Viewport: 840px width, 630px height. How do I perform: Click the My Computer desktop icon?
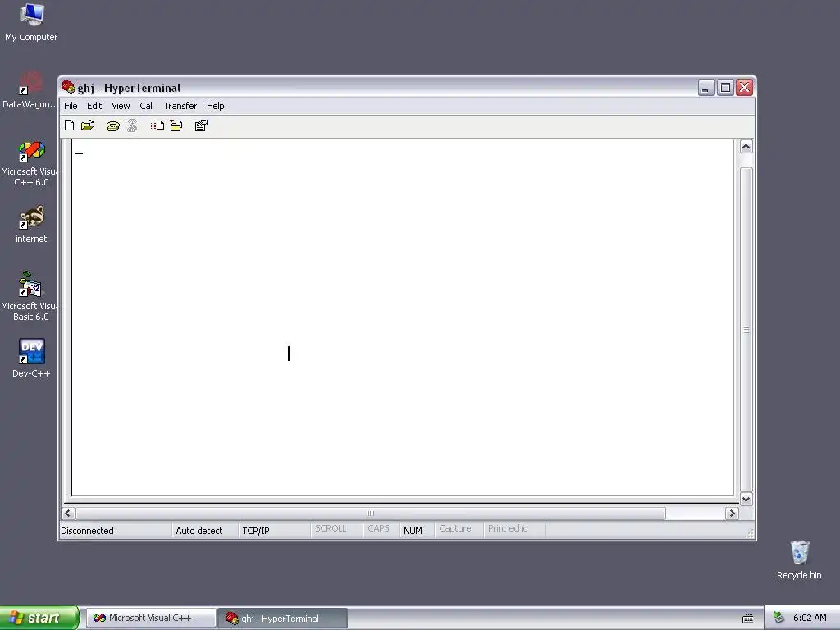click(31, 22)
